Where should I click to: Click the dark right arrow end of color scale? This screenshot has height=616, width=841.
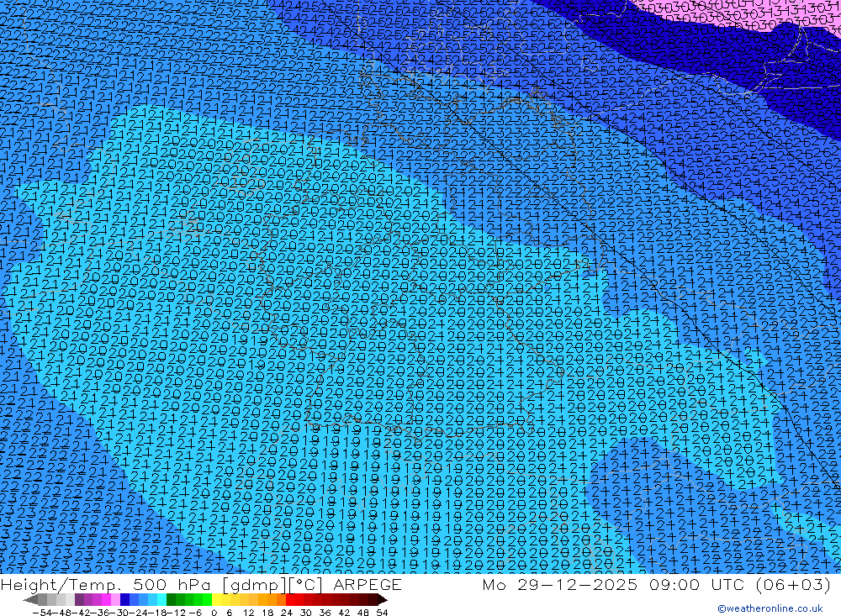coord(383,599)
